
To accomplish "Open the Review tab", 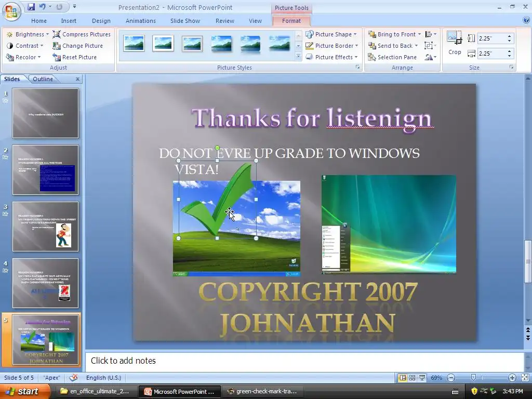I will click(224, 21).
